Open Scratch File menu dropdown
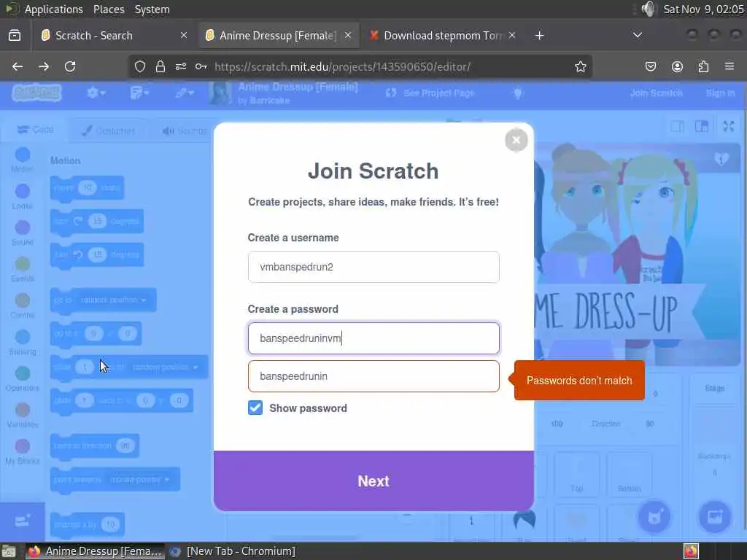This screenshot has height=560, width=747. (x=139, y=93)
